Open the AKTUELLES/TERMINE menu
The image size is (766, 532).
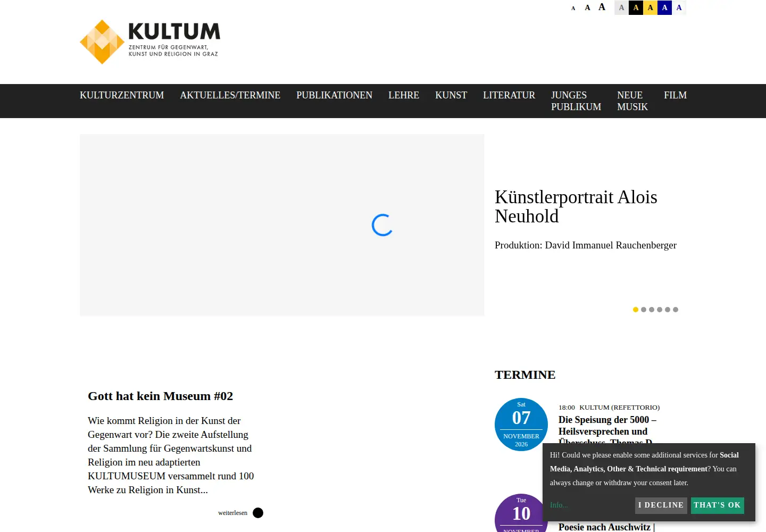[x=230, y=95]
